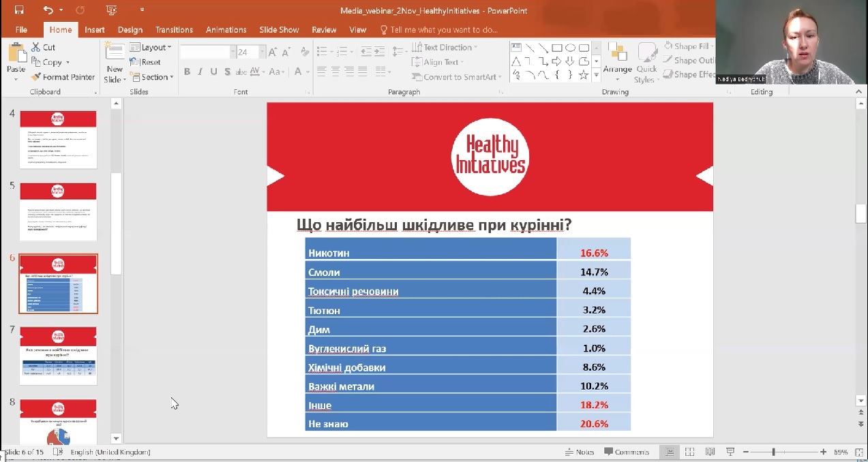This screenshot has width=868, height=462.
Task: Toggle Strikethrough formatting
Action: pyautogui.click(x=240, y=72)
